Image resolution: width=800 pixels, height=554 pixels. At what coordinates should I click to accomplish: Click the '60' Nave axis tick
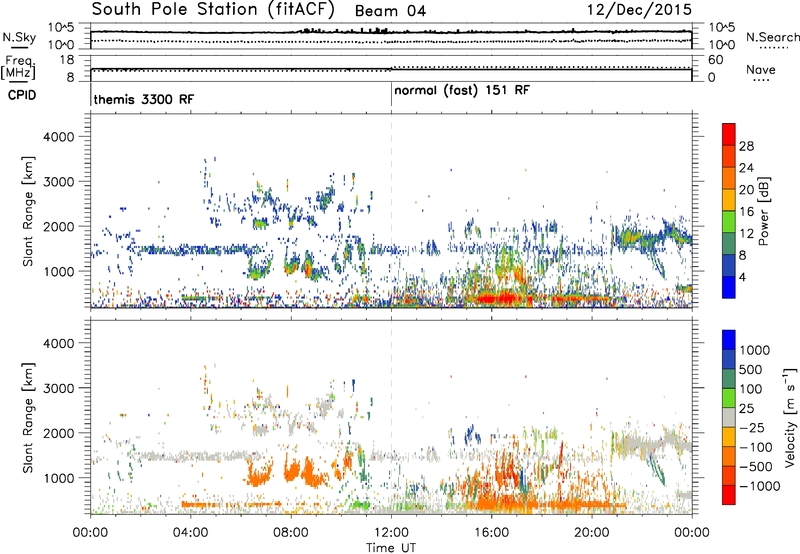715,60
